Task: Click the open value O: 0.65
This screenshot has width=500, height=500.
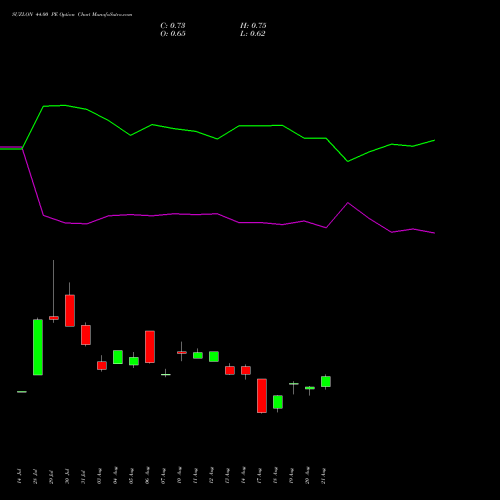Action: (173, 34)
